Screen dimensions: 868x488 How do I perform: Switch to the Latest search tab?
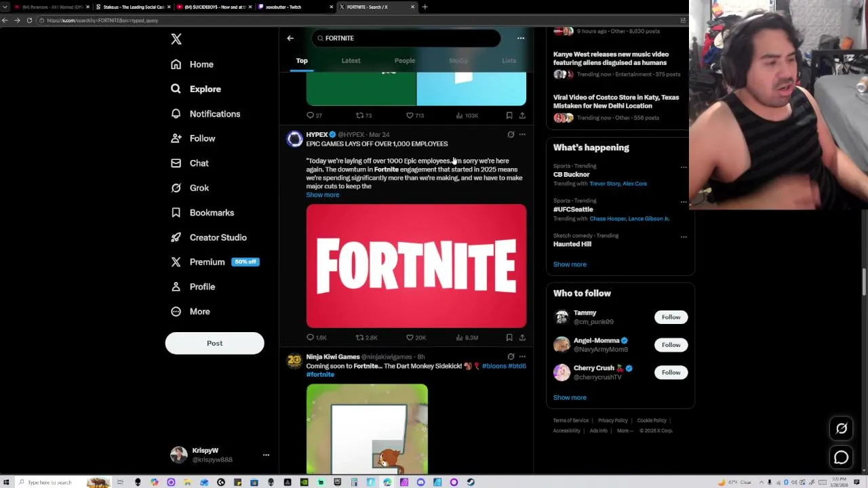[x=351, y=61]
